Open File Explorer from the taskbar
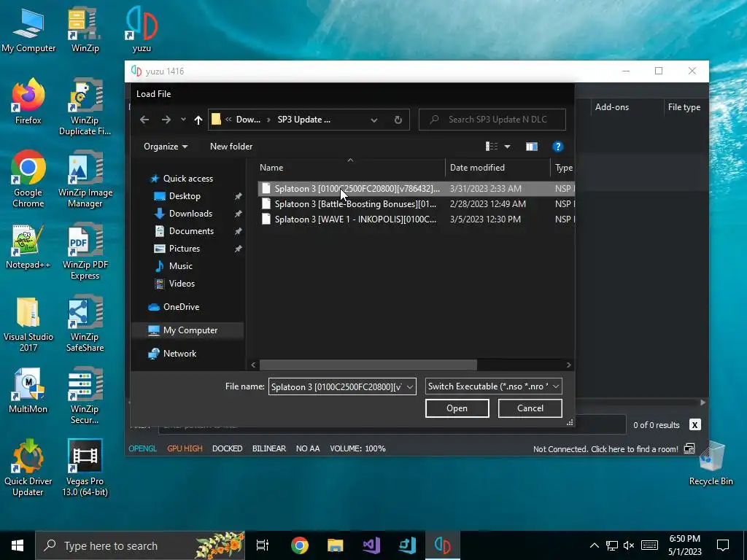The width and height of the screenshot is (747, 560). tap(336, 545)
